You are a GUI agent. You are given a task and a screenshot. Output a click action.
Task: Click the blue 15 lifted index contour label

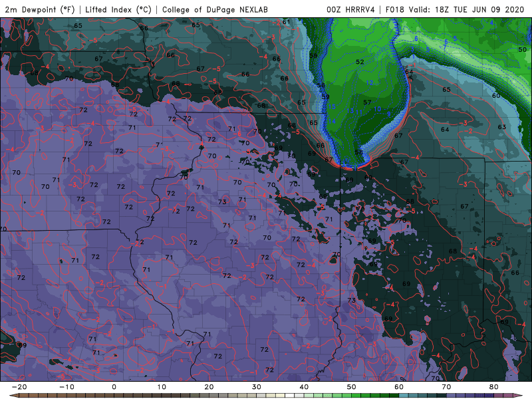pyautogui.click(x=331, y=107)
